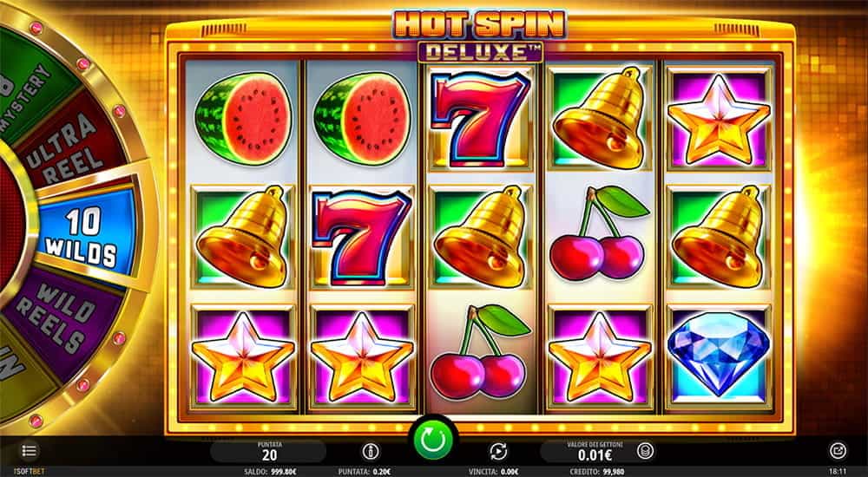Click the green spin button
The height and width of the screenshot is (477, 868).
[x=432, y=441]
